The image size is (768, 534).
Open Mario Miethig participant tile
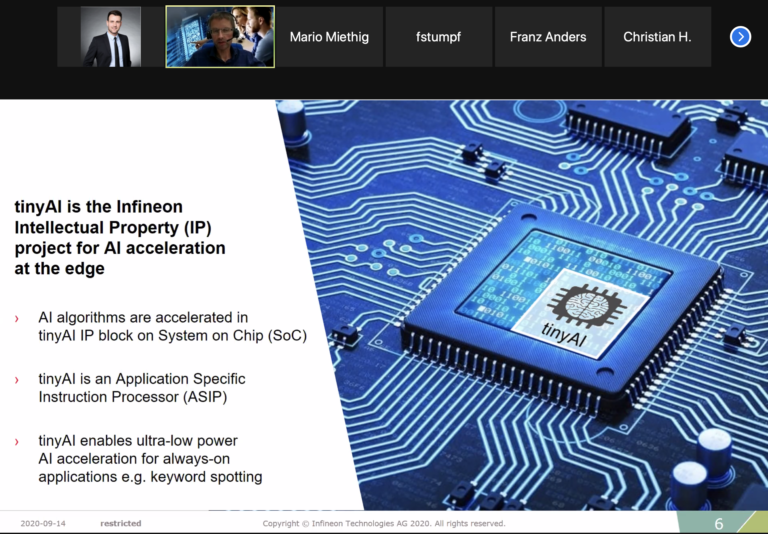click(329, 37)
